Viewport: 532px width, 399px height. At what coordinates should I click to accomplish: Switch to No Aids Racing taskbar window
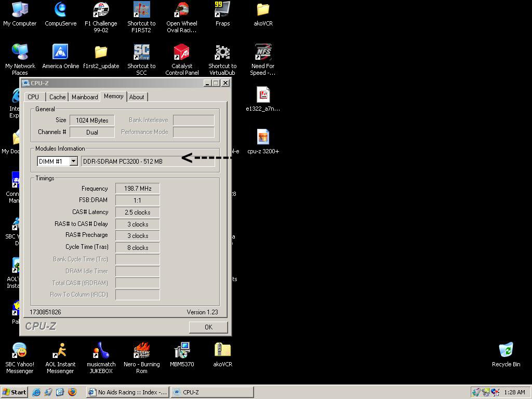(x=127, y=392)
